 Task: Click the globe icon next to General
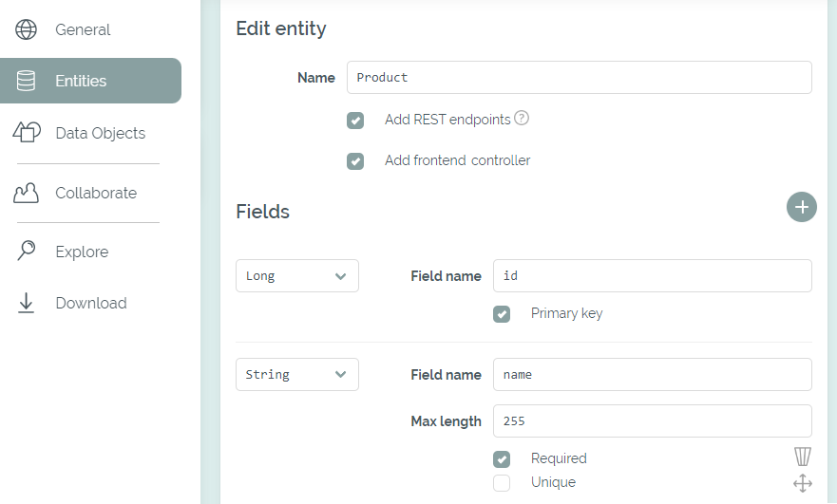click(27, 29)
